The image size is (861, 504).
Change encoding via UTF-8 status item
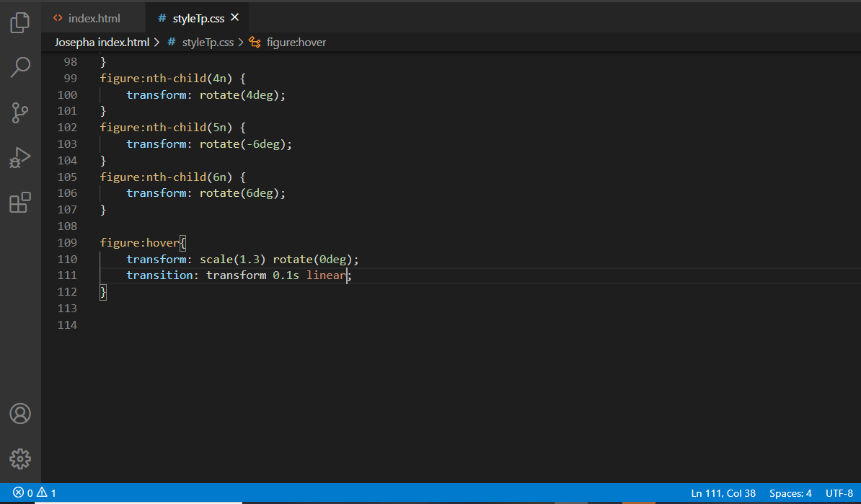839,493
